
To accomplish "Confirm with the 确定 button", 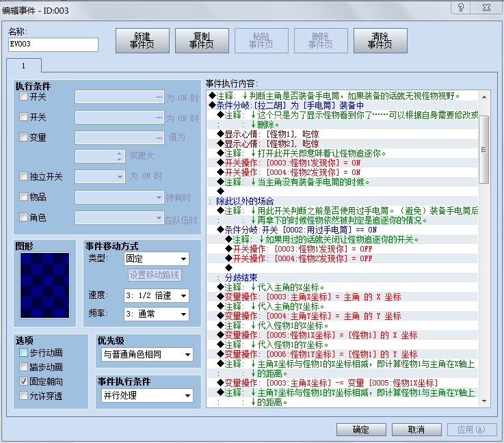I will click(x=361, y=429).
